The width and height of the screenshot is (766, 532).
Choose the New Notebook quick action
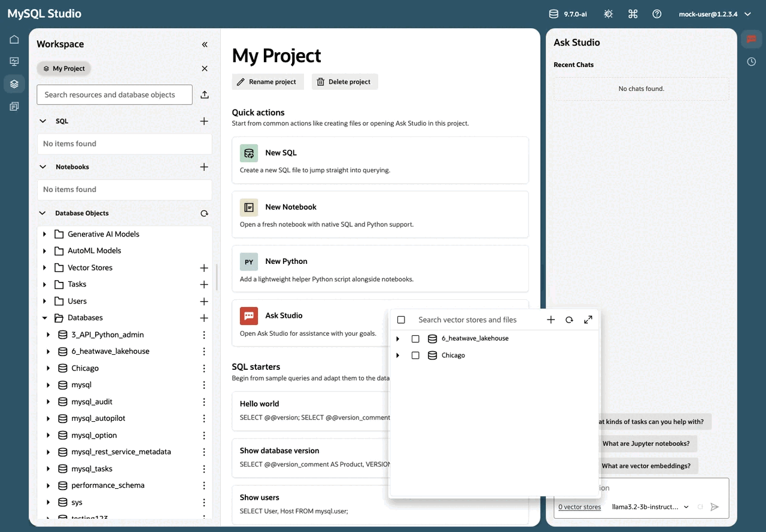[x=380, y=214]
